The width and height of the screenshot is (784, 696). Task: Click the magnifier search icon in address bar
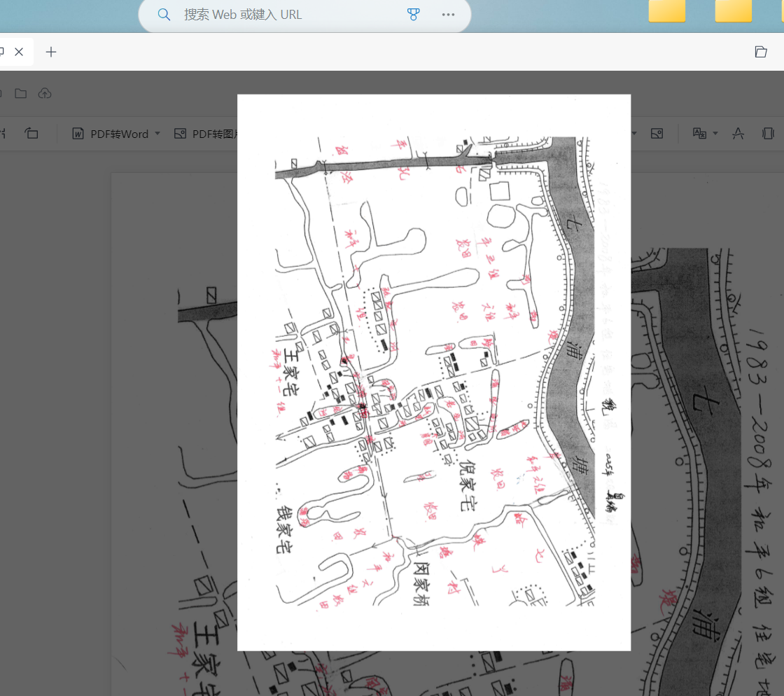[x=164, y=15]
